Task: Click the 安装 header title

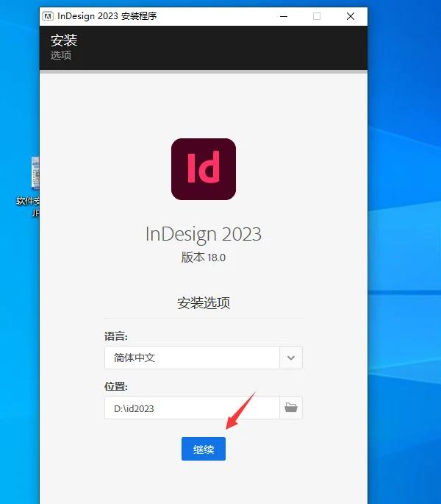Action: (64, 40)
